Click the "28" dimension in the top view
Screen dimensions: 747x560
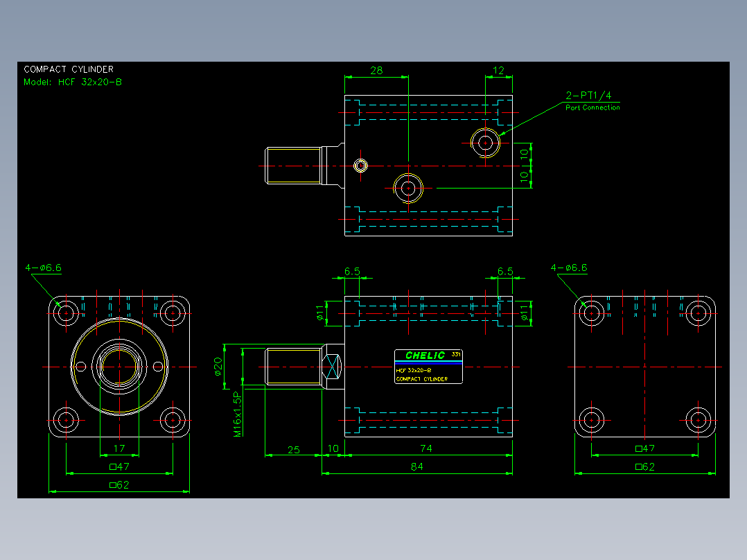376,71
